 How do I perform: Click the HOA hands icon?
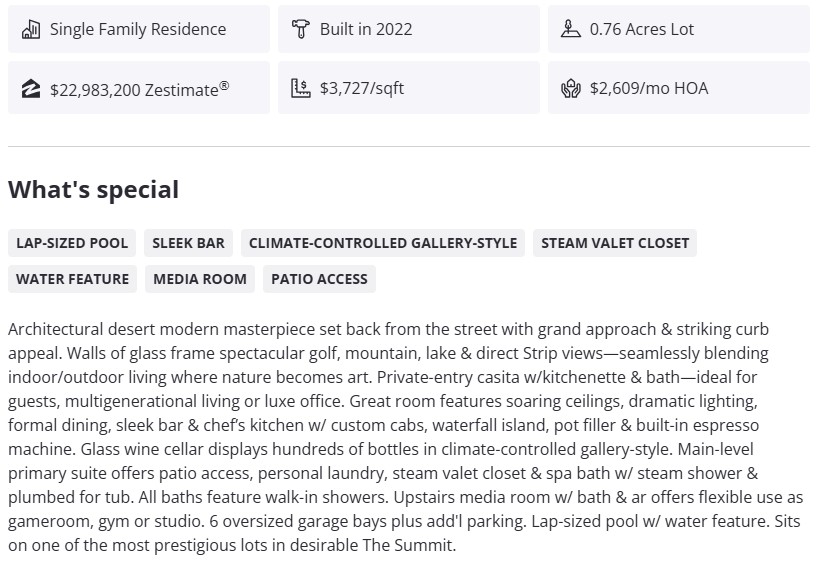click(570, 88)
